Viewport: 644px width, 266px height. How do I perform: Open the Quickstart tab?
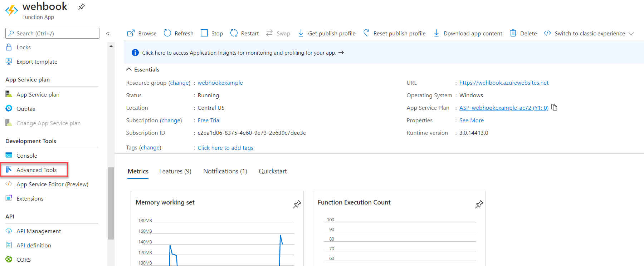[273, 171]
